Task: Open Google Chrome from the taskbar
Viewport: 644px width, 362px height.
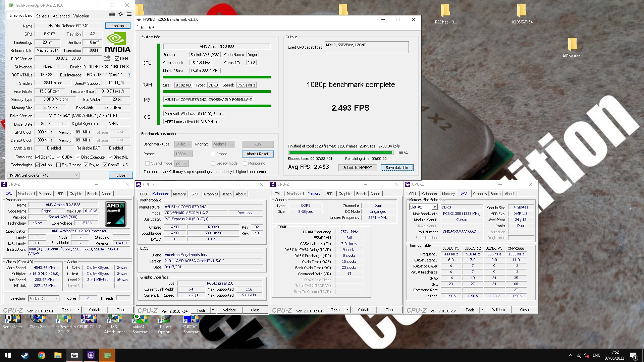Action: pos(42,355)
